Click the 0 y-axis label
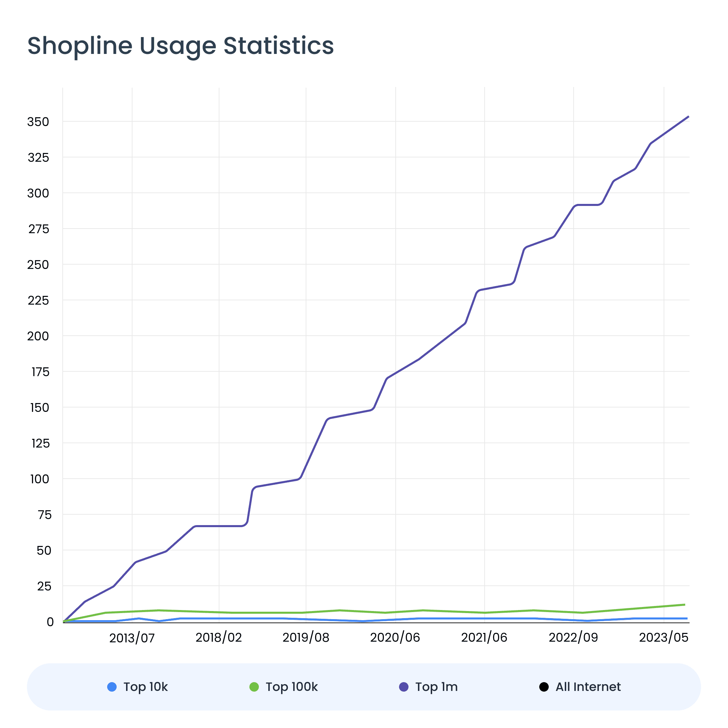 pyautogui.click(x=50, y=622)
